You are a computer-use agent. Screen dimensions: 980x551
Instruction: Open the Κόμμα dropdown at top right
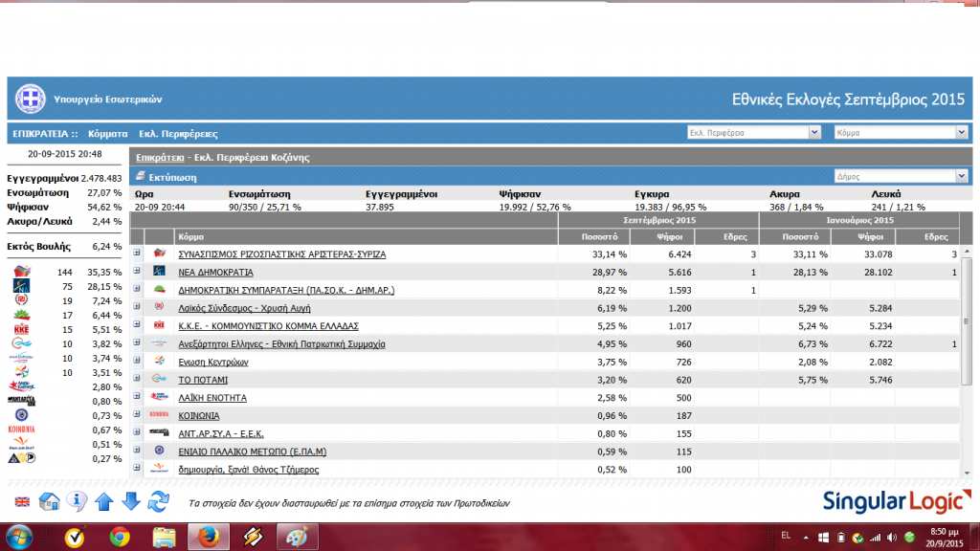tap(902, 133)
